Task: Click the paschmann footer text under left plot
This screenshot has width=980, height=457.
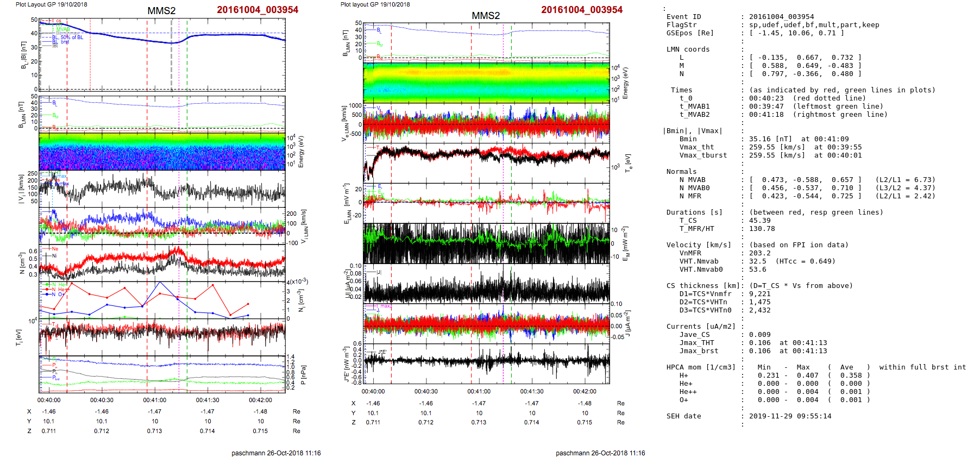Action: click(276, 453)
